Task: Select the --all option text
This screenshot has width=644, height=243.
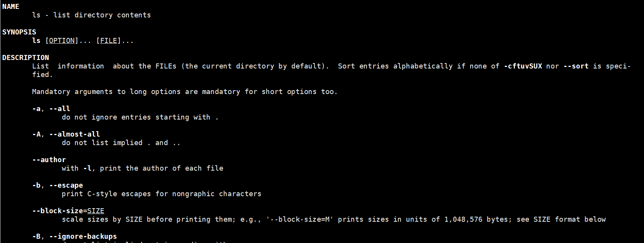Action: (60, 109)
